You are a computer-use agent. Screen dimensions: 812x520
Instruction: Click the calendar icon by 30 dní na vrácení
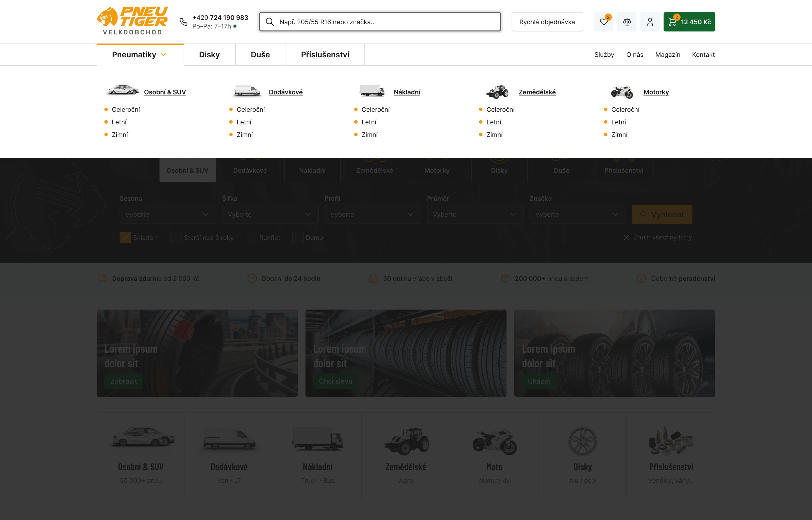373,279
